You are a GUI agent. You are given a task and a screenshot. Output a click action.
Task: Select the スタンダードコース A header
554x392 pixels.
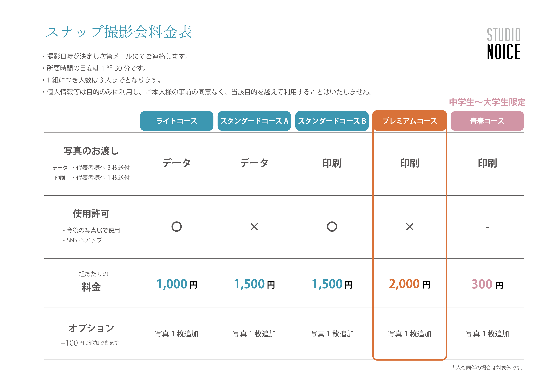[254, 121]
